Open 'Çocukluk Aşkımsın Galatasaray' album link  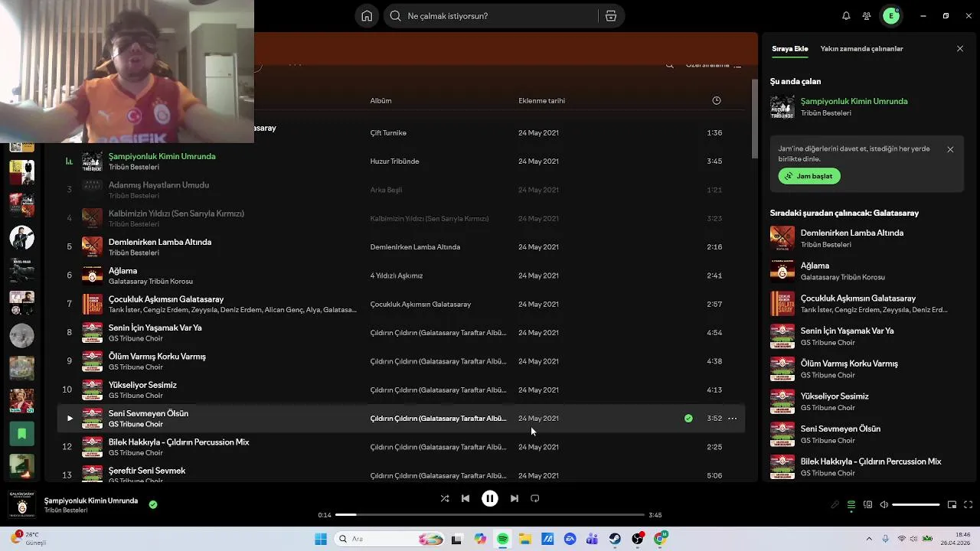click(420, 305)
